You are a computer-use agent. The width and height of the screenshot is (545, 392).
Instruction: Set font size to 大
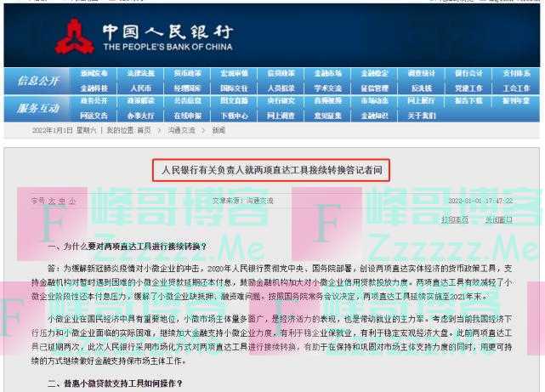[x=52, y=201]
